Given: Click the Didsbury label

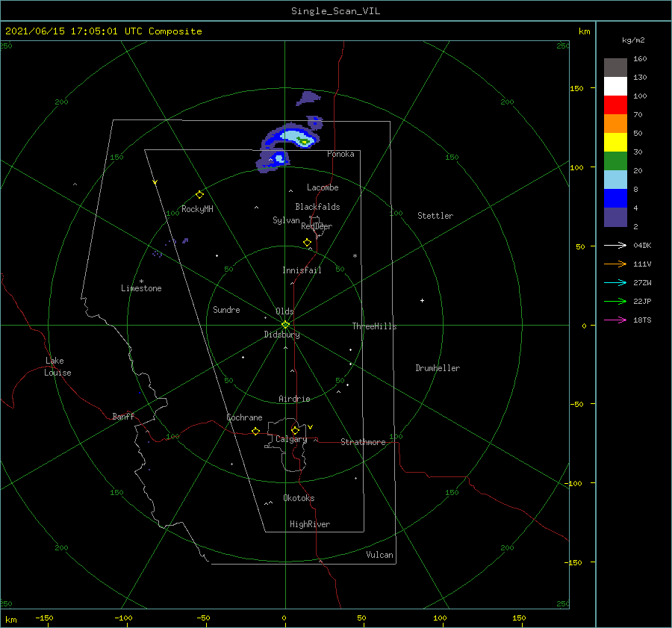Looking at the screenshot, I should [x=281, y=335].
